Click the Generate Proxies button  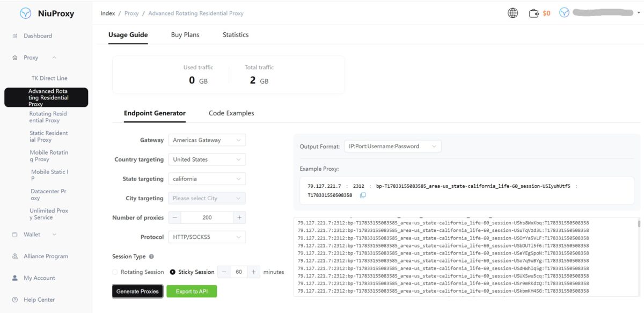click(x=137, y=291)
